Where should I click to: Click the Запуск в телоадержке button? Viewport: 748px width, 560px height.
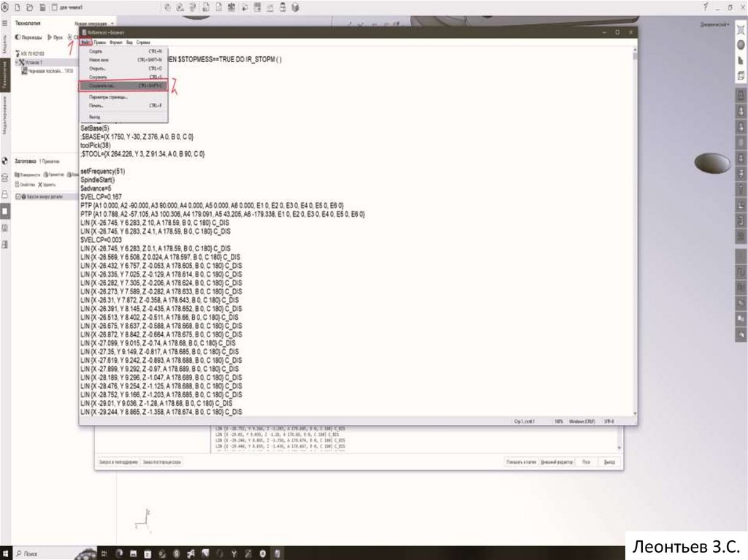click(x=118, y=462)
